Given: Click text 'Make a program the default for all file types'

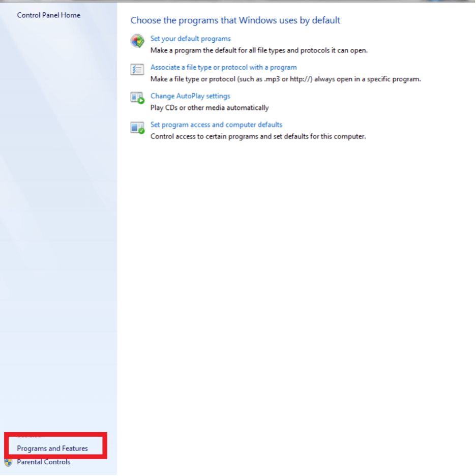Looking at the screenshot, I should 259,50.
